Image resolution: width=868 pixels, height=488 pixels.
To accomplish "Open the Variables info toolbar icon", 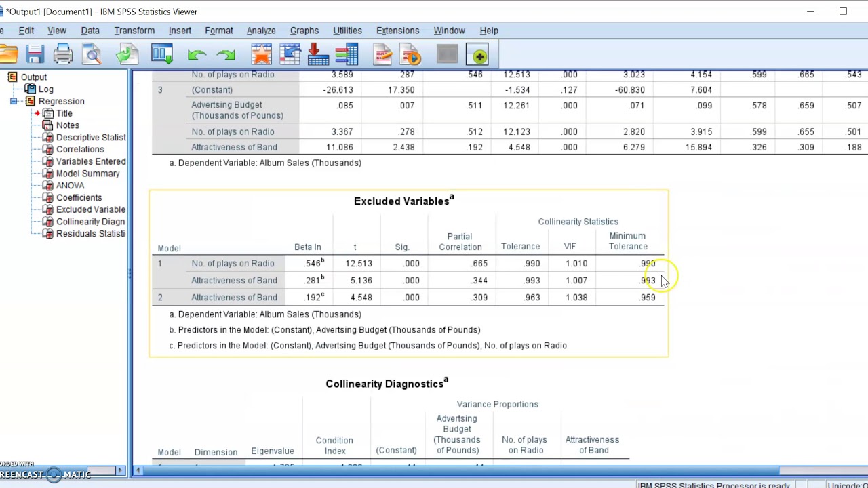I will point(347,55).
